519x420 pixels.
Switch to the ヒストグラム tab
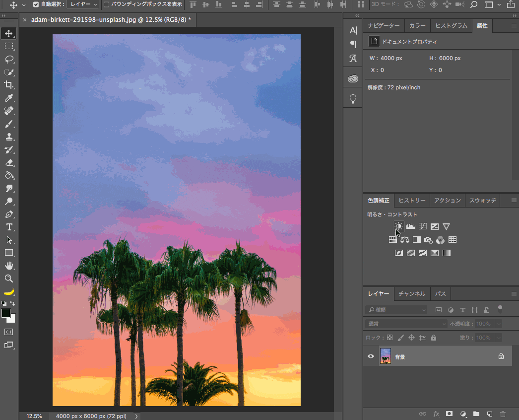click(451, 25)
